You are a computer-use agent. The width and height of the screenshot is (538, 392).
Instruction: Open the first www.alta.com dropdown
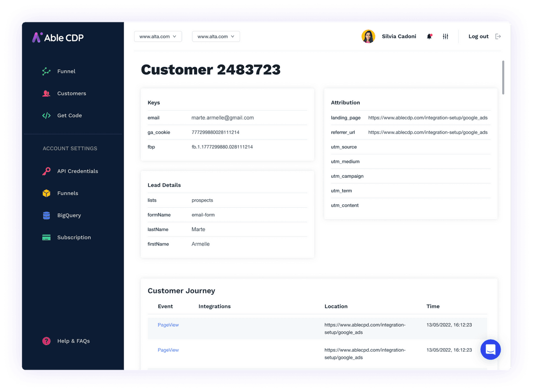158,36
